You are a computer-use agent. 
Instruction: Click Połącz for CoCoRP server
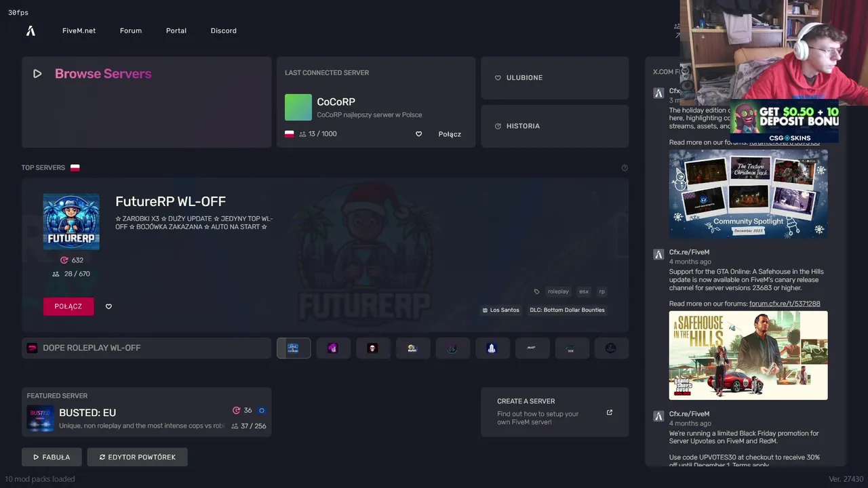point(450,134)
